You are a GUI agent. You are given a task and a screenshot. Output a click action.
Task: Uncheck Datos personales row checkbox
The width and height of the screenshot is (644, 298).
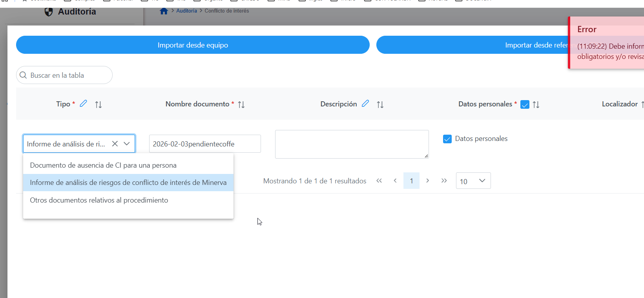[447, 139]
